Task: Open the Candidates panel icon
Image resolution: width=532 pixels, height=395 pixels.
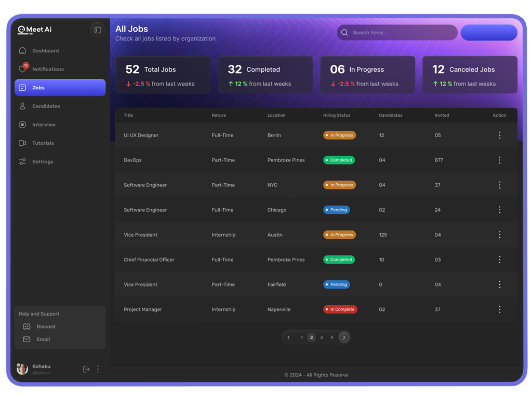Action: (x=22, y=106)
